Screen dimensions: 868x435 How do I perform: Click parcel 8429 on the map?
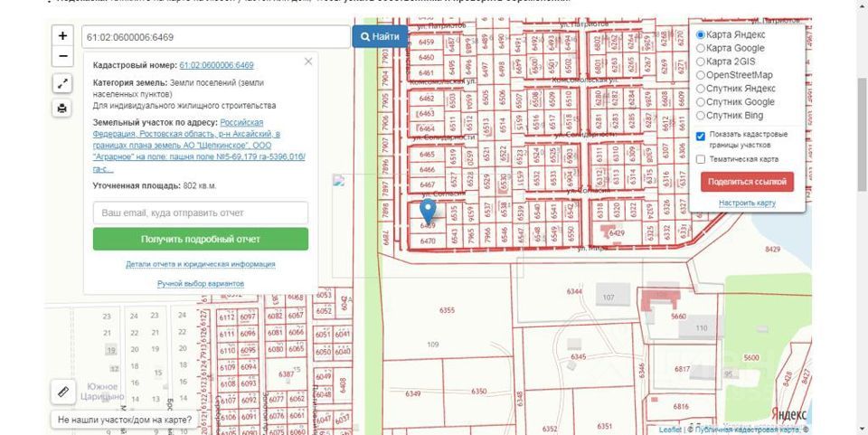(772, 250)
